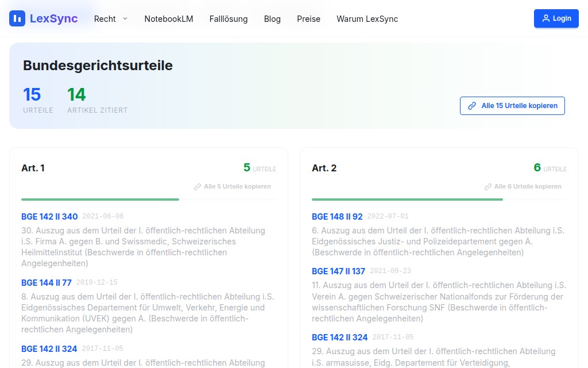Click the Login button

tap(556, 18)
